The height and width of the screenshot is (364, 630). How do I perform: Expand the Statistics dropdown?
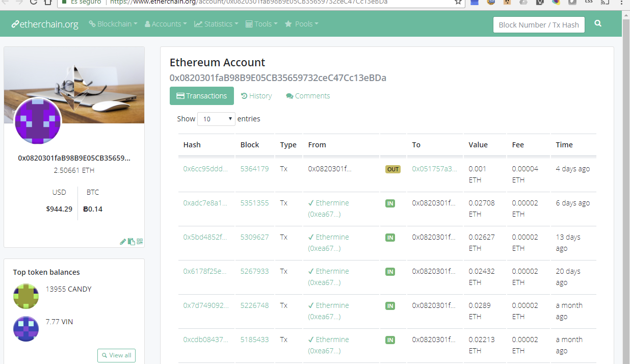coord(216,23)
